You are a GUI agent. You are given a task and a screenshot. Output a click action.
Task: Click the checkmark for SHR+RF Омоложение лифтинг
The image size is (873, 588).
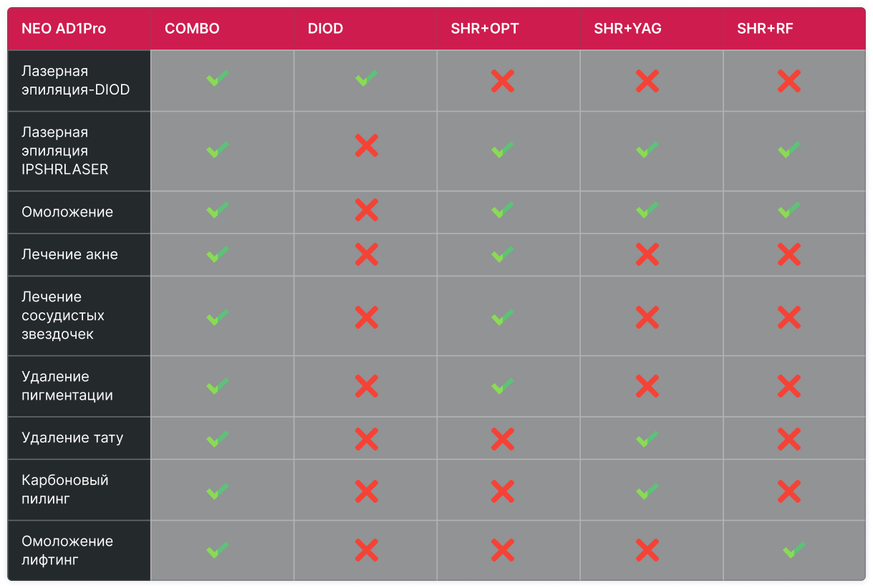(x=794, y=550)
